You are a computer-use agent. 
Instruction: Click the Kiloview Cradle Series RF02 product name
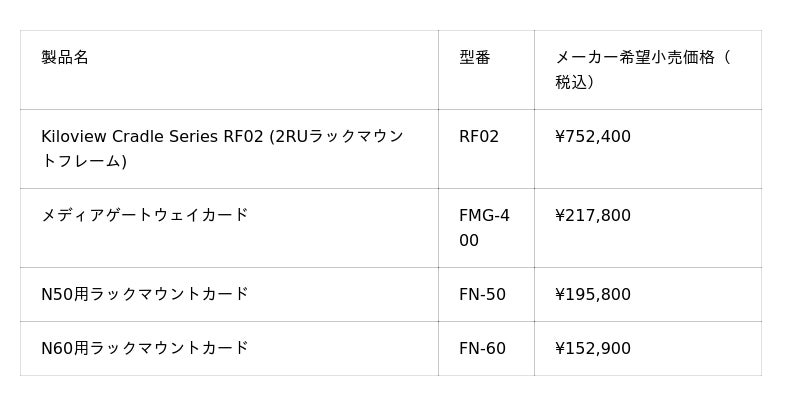tap(222, 137)
